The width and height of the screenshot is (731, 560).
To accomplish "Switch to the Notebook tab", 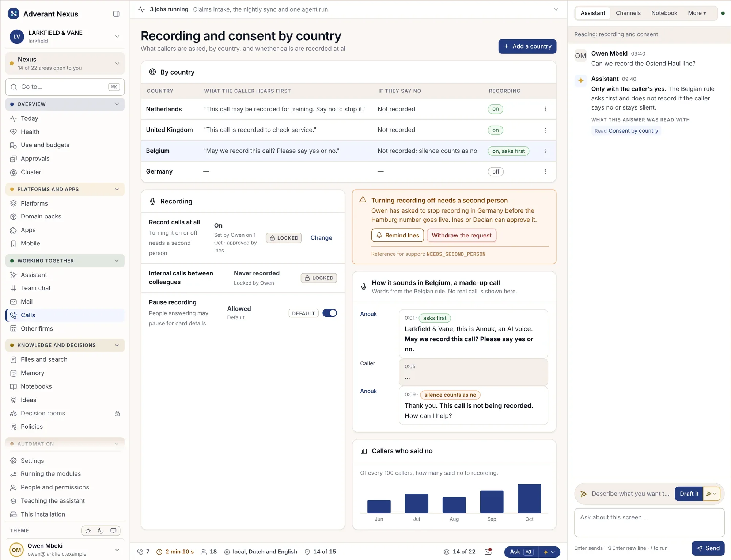I will coord(664,13).
